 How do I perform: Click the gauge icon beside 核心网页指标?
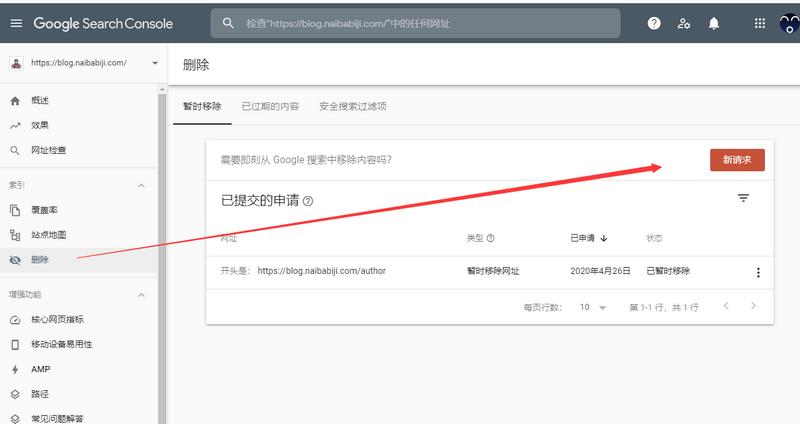(15, 320)
